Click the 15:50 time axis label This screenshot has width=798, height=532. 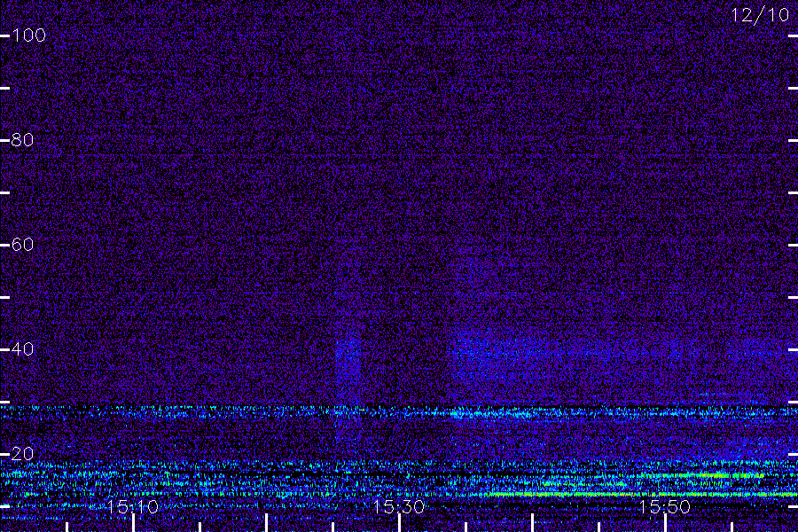coord(664,506)
